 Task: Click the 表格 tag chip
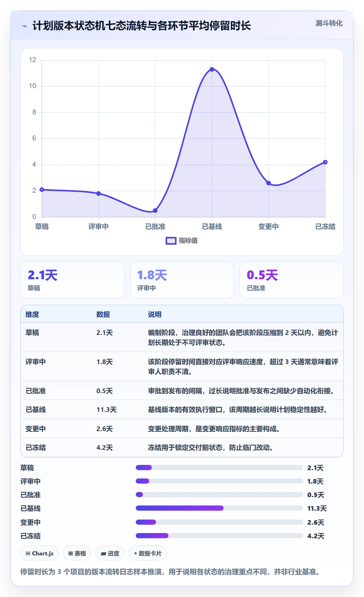77,553
